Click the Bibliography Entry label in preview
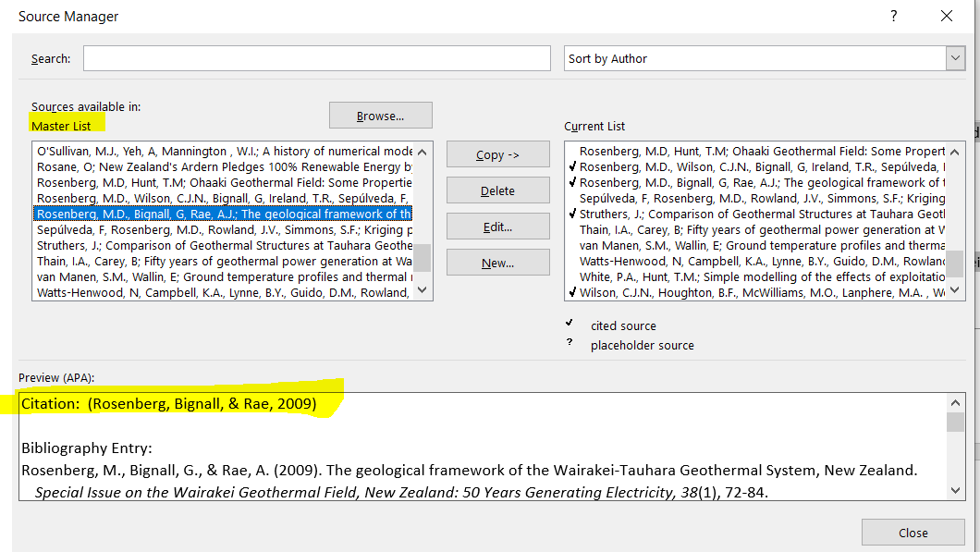 [x=87, y=448]
